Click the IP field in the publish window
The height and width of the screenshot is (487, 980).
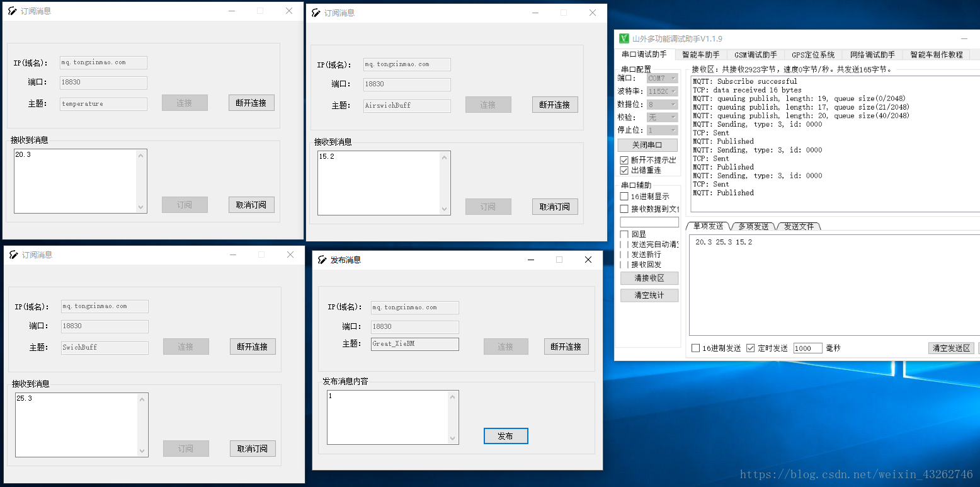[x=415, y=307]
